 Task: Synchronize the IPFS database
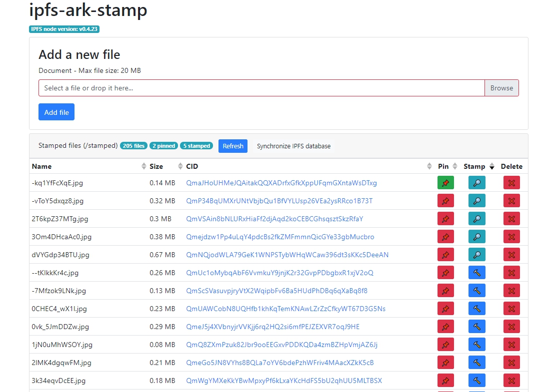[293, 146]
